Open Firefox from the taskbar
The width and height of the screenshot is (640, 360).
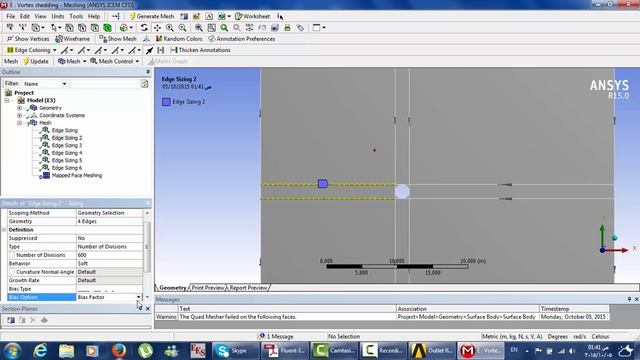point(119,351)
